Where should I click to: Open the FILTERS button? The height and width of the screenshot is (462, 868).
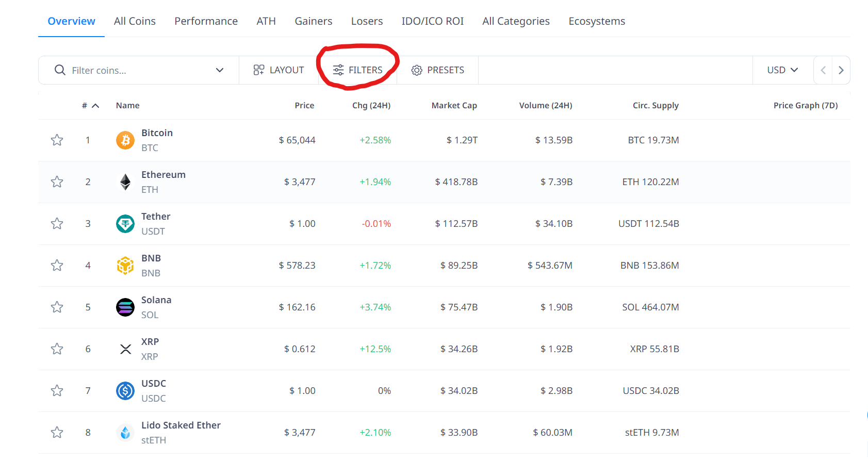point(358,70)
